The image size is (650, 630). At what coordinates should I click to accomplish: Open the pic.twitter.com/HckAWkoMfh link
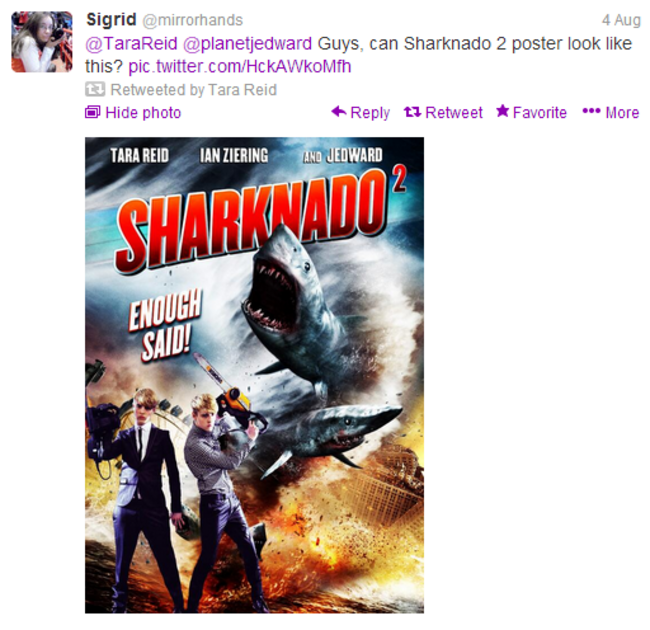pyautogui.click(x=240, y=66)
